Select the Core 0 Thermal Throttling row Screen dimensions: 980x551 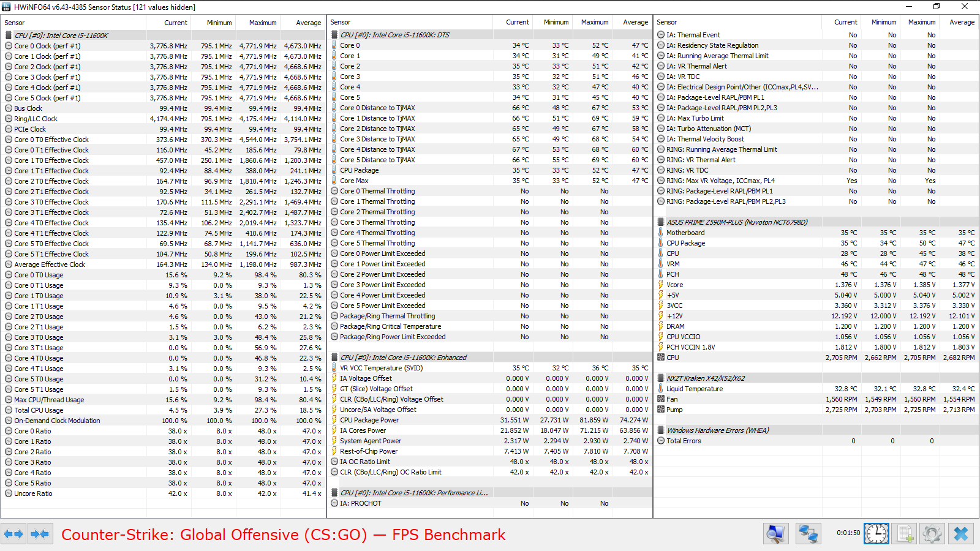coord(490,191)
